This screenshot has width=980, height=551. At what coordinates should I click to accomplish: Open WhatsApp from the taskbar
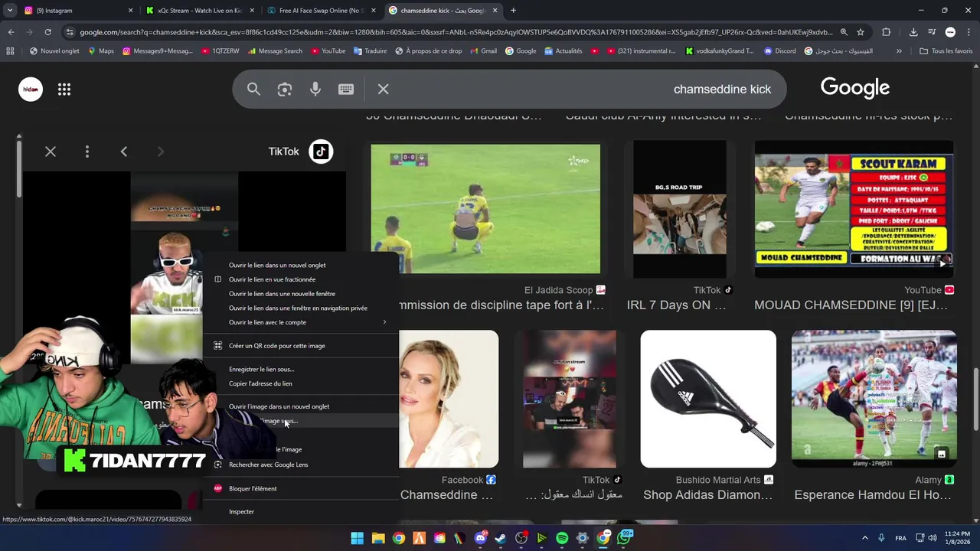[x=624, y=538]
